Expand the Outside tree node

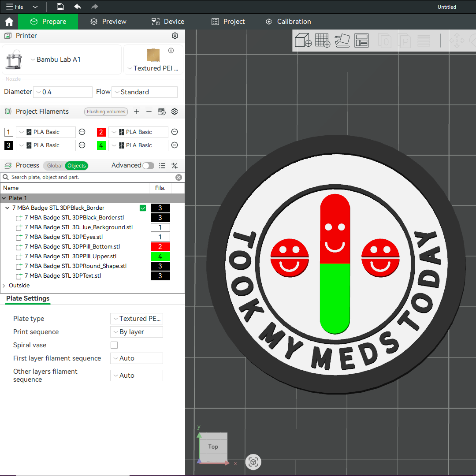click(4, 286)
